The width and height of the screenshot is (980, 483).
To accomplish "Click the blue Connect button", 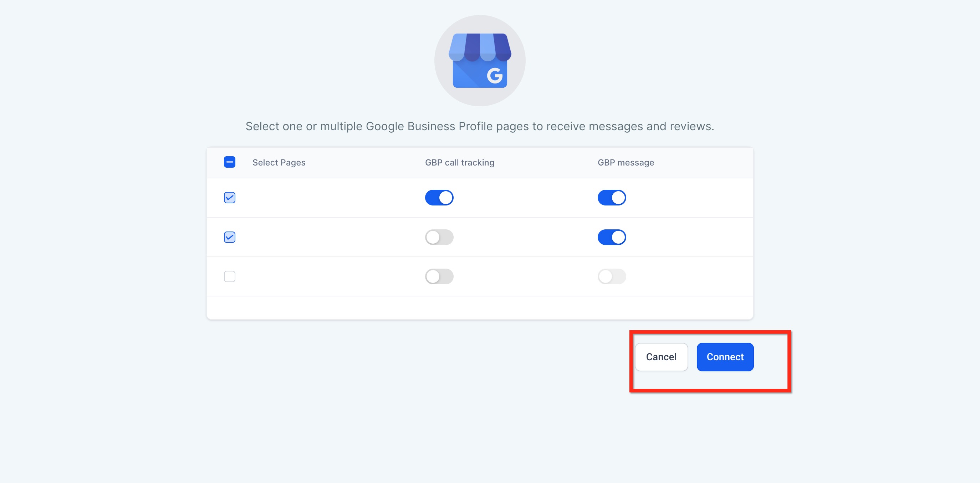I will [x=725, y=357].
